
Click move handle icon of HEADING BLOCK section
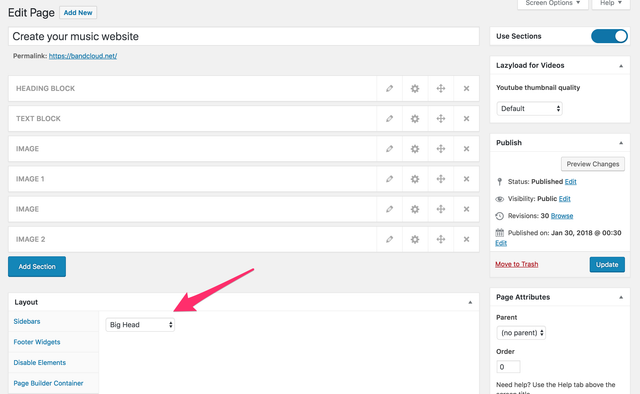point(440,89)
